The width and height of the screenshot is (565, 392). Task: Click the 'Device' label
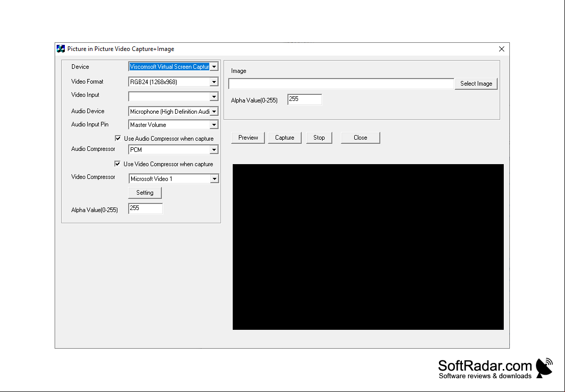pyautogui.click(x=80, y=67)
